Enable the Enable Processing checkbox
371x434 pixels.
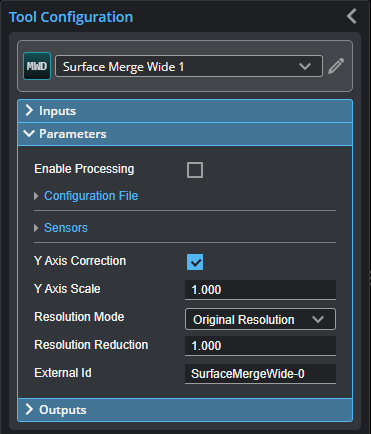point(195,170)
